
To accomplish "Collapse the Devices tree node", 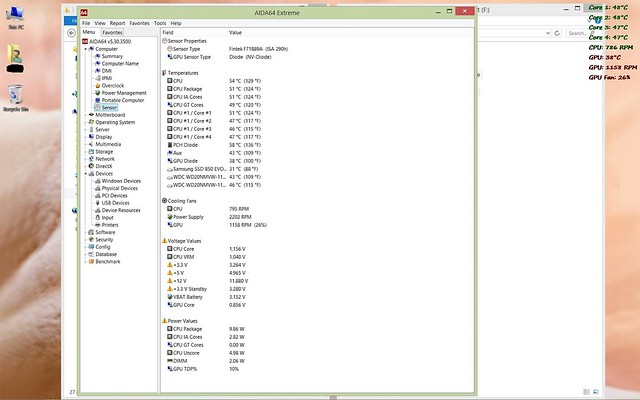I will 86,174.
